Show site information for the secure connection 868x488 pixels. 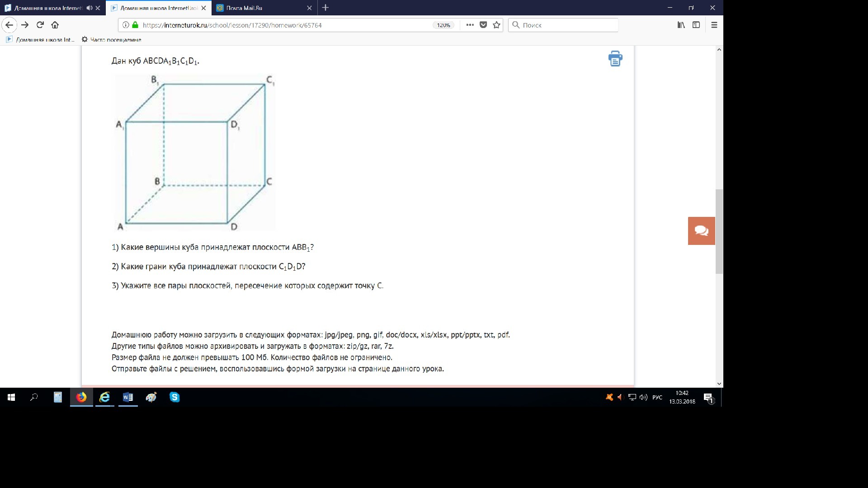click(126, 25)
